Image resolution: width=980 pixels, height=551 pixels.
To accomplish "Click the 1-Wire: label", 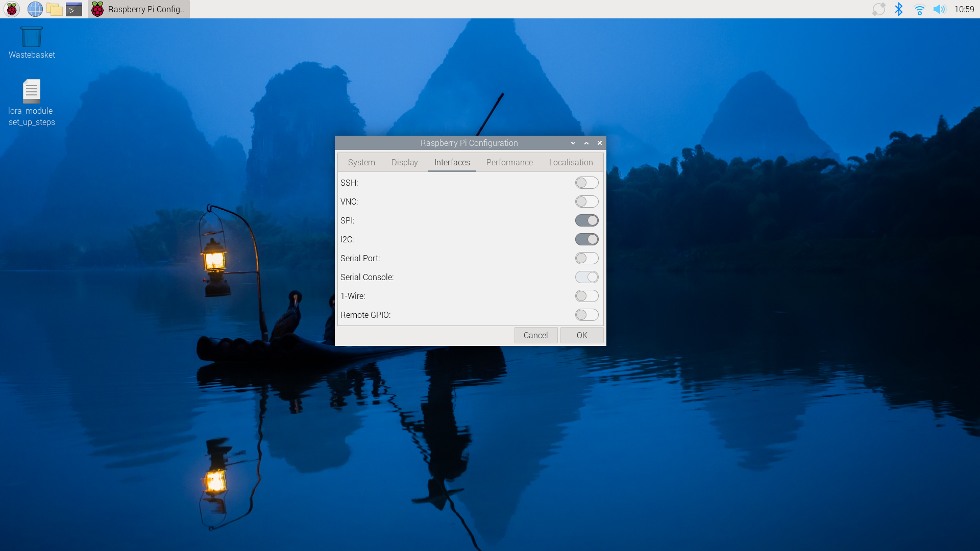I will coord(353,296).
